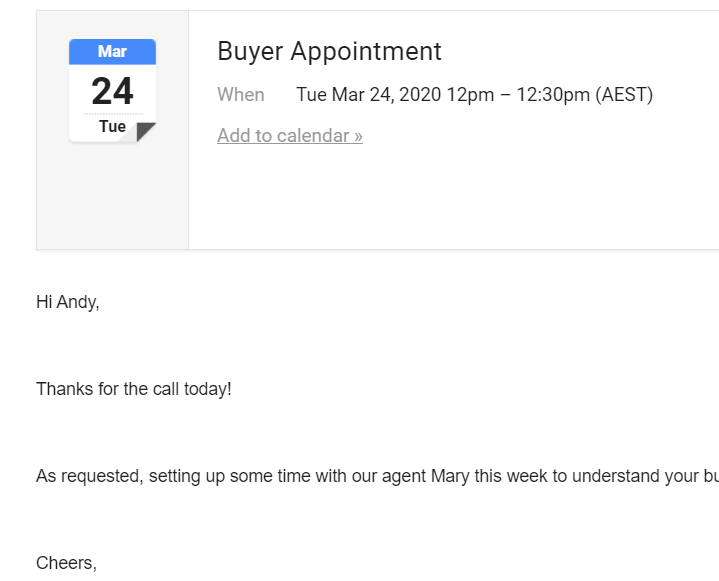Click the gray side panel below calendar icon
Image resolution: width=719 pixels, height=581 pixels.
click(112, 197)
